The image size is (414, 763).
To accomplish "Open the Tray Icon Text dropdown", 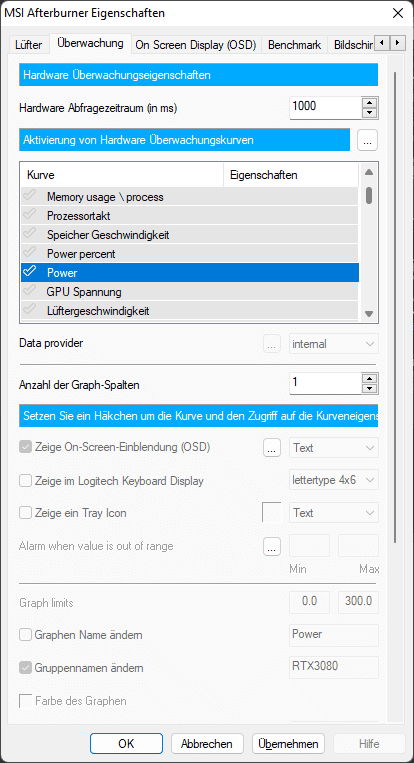I will point(334,513).
